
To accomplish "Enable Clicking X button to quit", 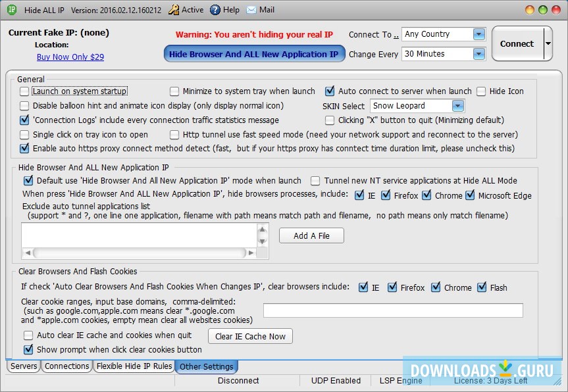I will click(330, 120).
